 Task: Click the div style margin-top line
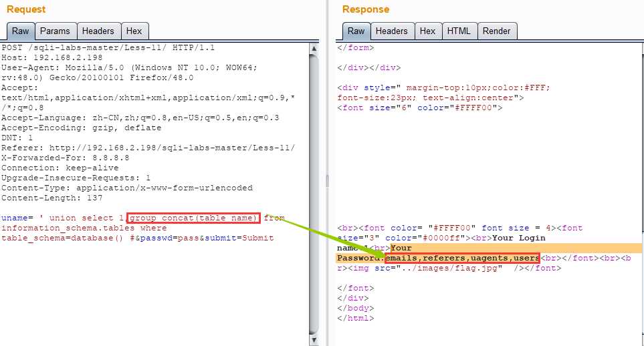tap(443, 88)
